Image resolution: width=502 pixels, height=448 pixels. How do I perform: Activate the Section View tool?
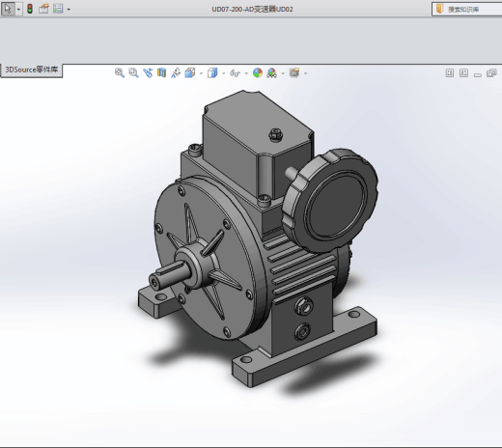[161, 72]
